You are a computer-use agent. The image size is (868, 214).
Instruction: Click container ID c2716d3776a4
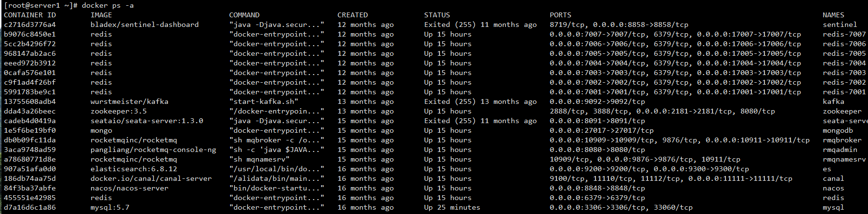(x=30, y=25)
